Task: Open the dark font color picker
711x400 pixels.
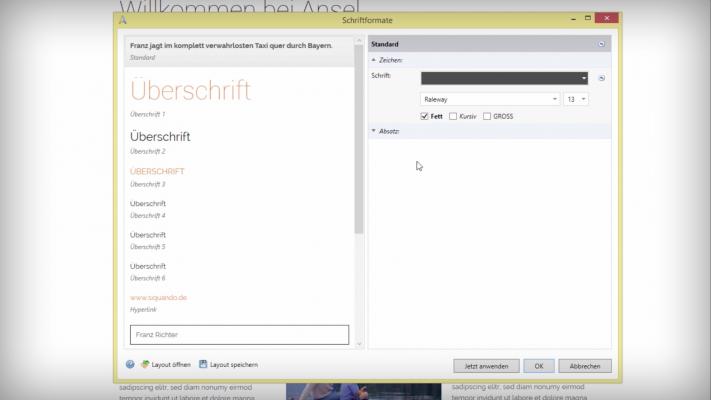Action: pos(504,78)
